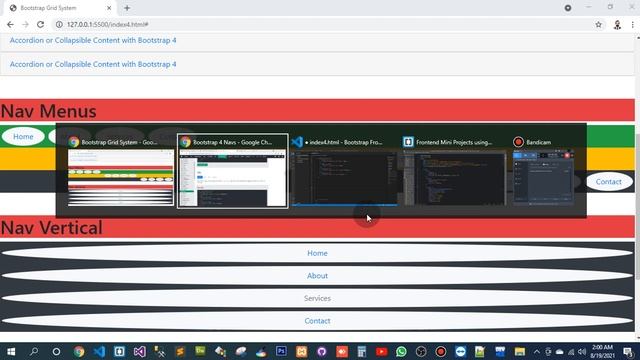Open Sublime Text from the taskbar
This screenshot has height=360, width=640.
(180, 351)
